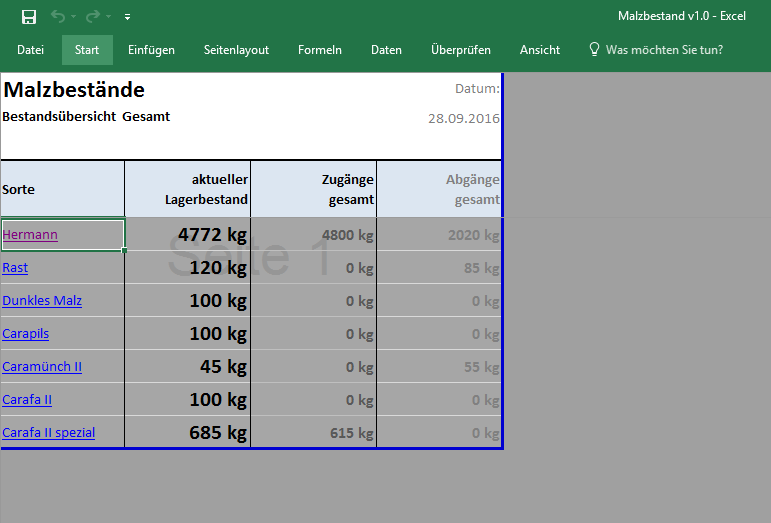Expand the Redo history dropdown arrow
The image size is (771, 523).
(x=108, y=18)
